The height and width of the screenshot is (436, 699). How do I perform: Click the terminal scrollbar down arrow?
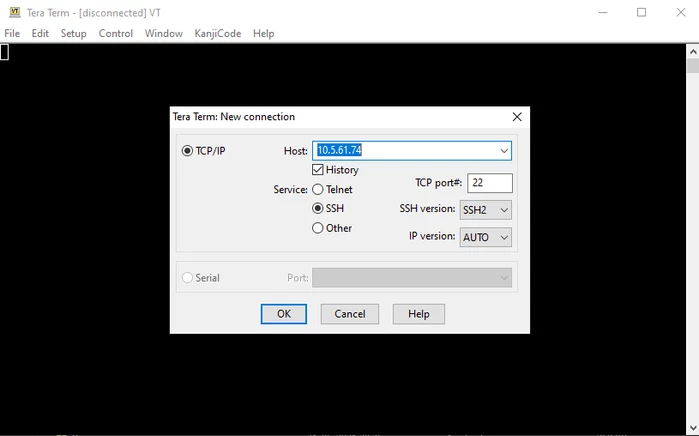coord(693,429)
